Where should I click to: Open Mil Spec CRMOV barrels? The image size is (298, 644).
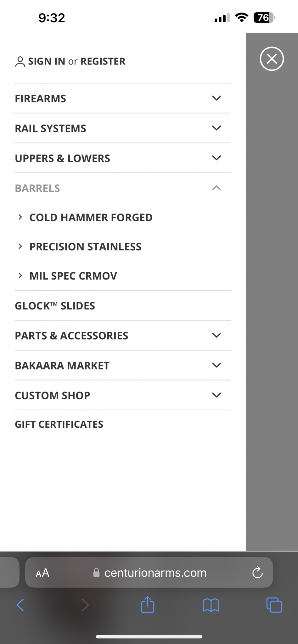pos(73,276)
